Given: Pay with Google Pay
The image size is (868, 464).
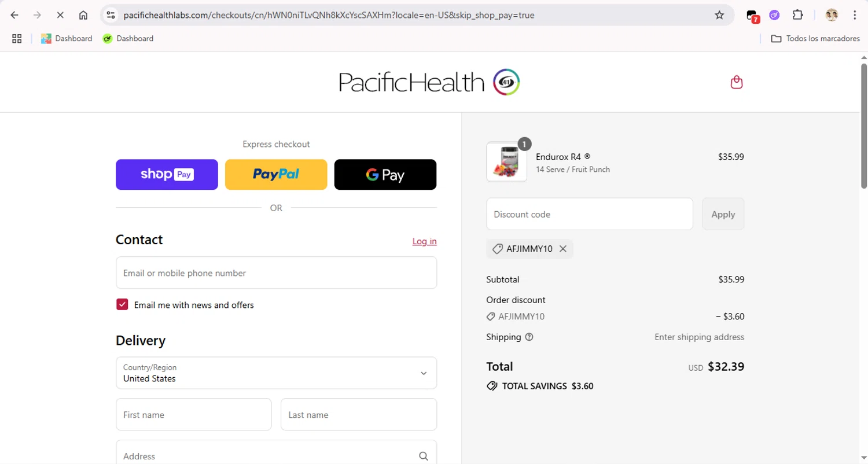Looking at the screenshot, I should 385,175.
